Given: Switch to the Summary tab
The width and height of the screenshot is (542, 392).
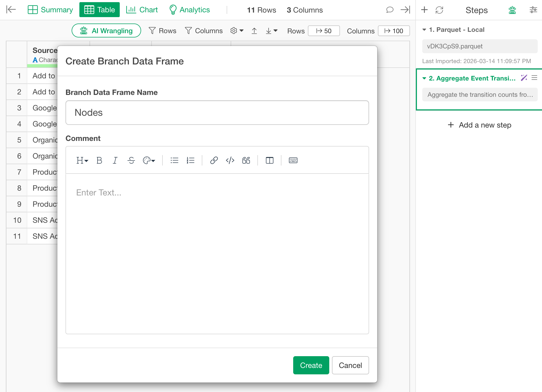Looking at the screenshot, I should [x=50, y=10].
